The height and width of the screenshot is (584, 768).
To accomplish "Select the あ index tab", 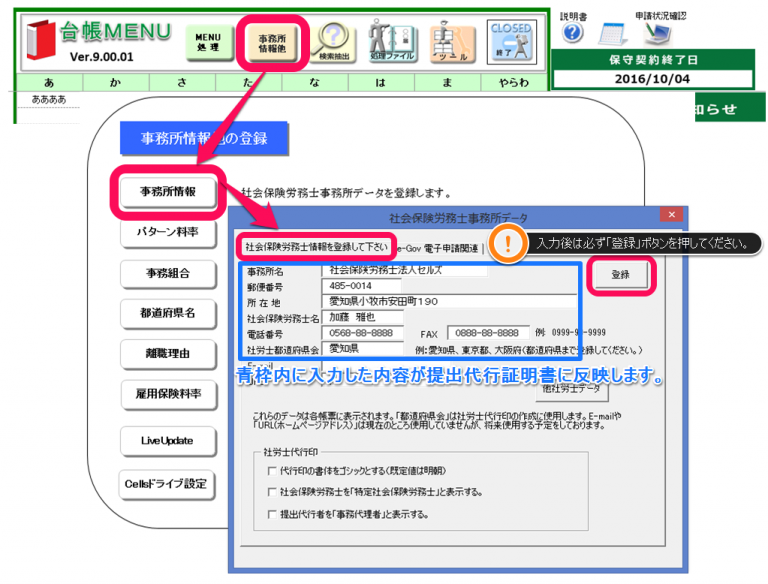I will (49, 82).
